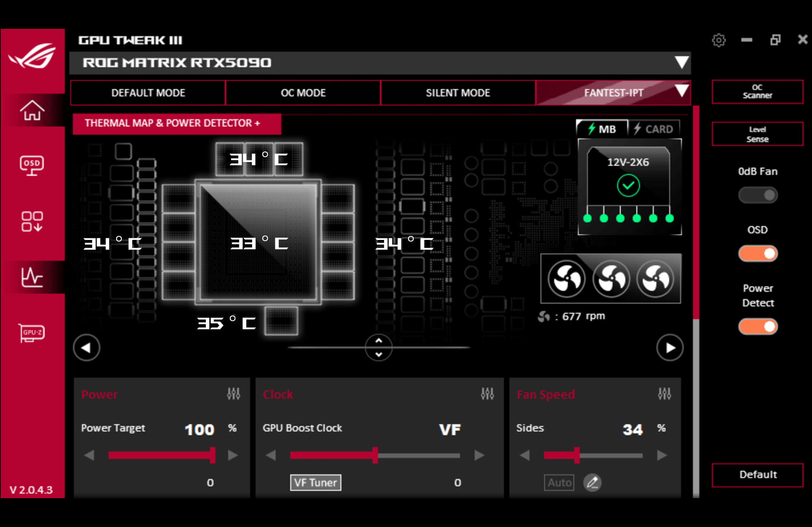Run the OC Scanner
This screenshot has height=527, width=812.
pyautogui.click(x=758, y=92)
